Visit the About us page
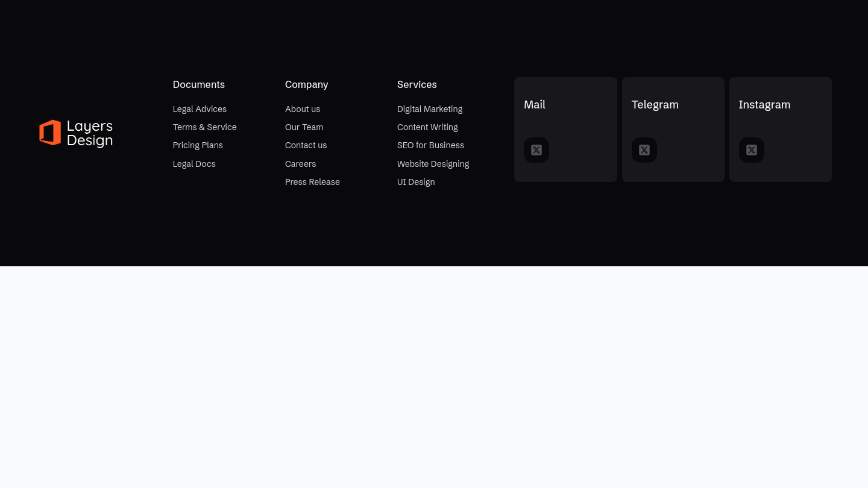Image resolution: width=868 pixels, height=488 pixels. click(x=303, y=109)
